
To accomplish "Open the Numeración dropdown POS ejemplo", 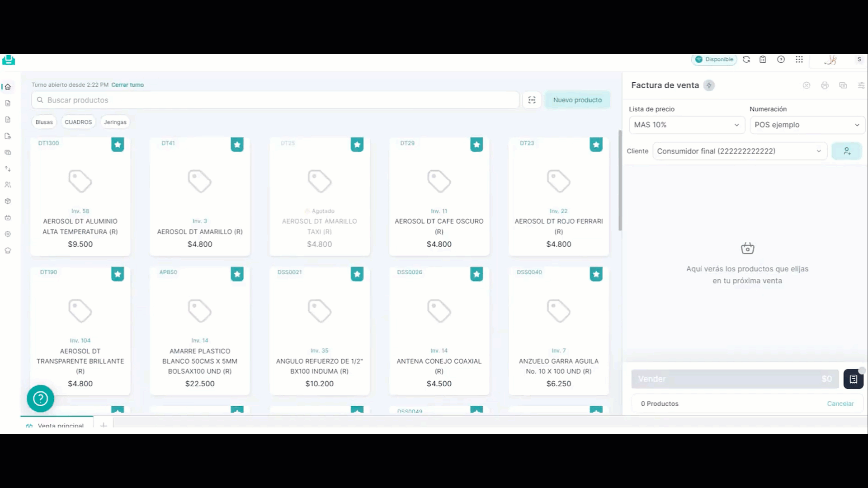I will coord(807,125).
